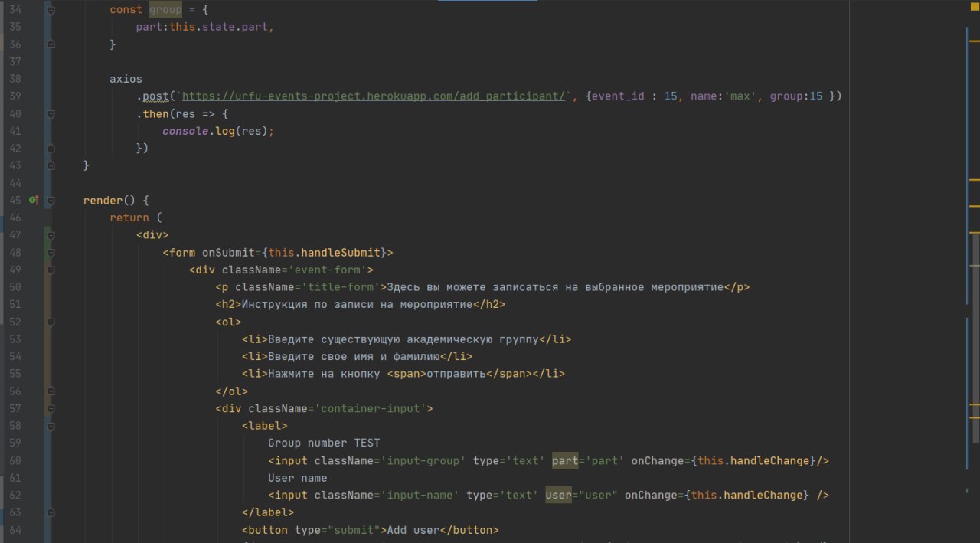Click line number 39 in gutter
980x543 pixels.
click(15, 96)
